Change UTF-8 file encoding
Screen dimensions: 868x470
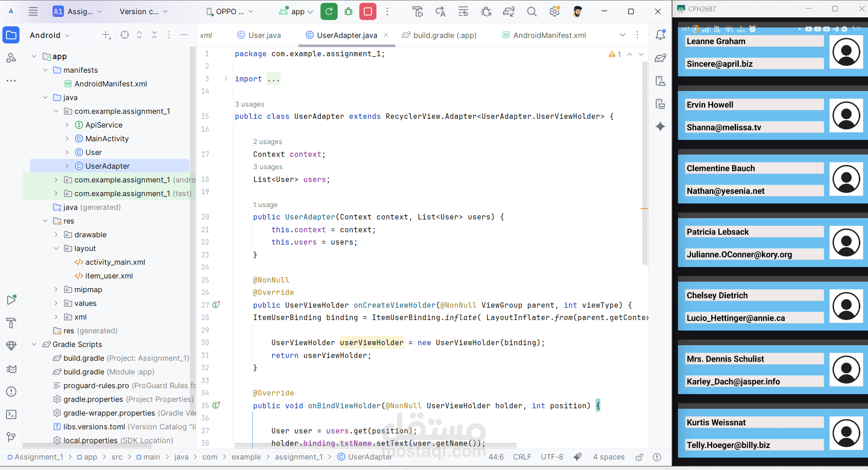click(552, 457)
